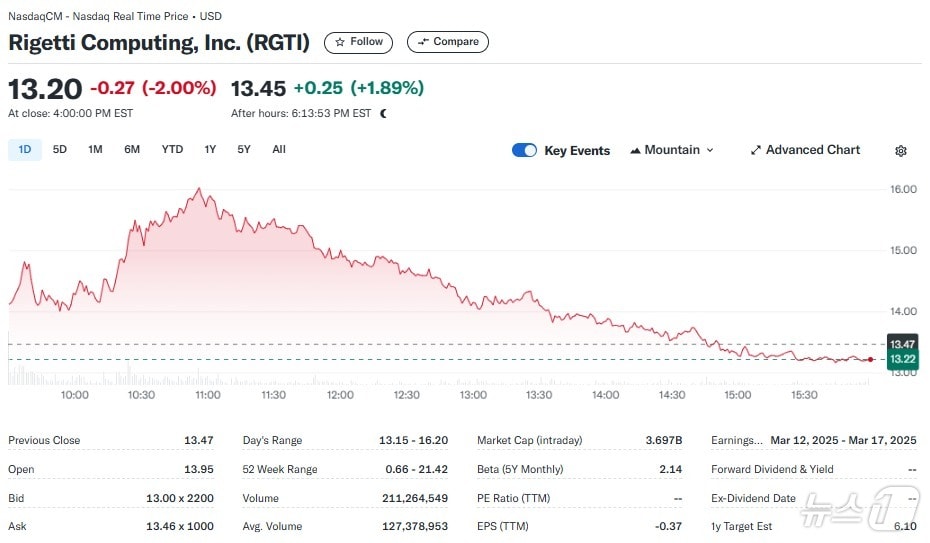930x543 pixels.
Task: Show the 6M chart range
Action: tap(132, 150)
